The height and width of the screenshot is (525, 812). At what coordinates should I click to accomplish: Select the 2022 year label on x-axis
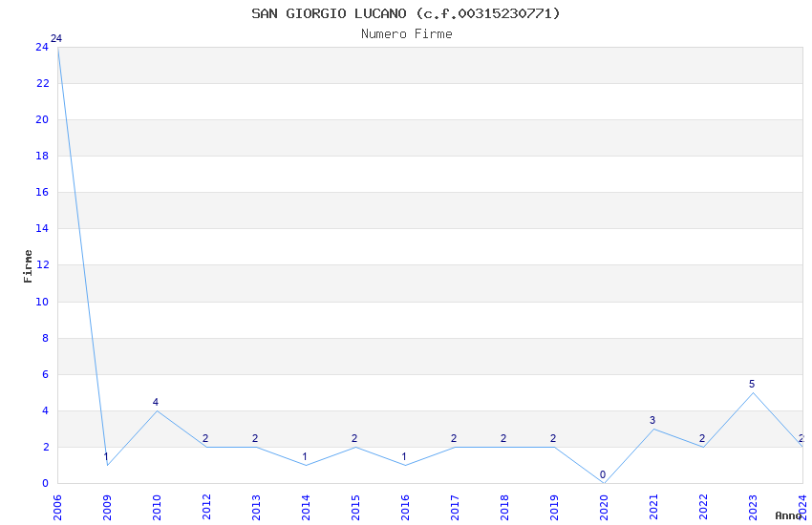[x=703, y=508]
